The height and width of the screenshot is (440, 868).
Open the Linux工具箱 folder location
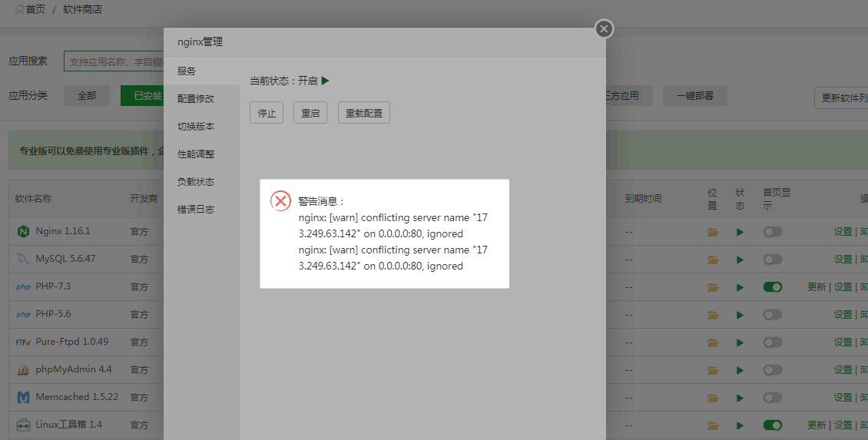[x=713, y=426]
